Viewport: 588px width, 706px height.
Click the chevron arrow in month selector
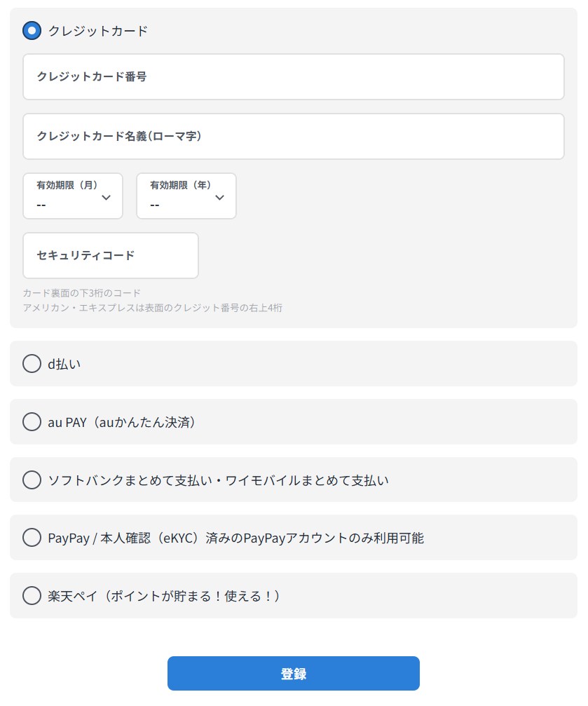107,198
